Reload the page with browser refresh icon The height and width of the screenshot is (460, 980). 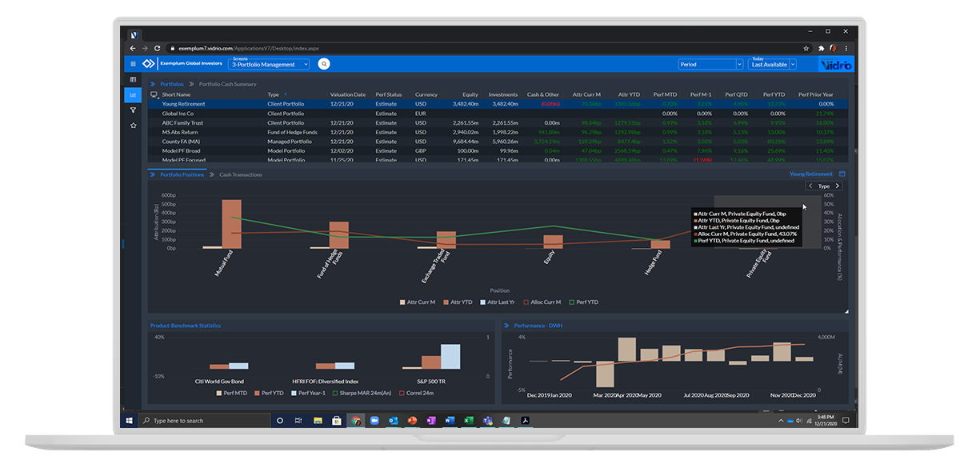(158, 48)
